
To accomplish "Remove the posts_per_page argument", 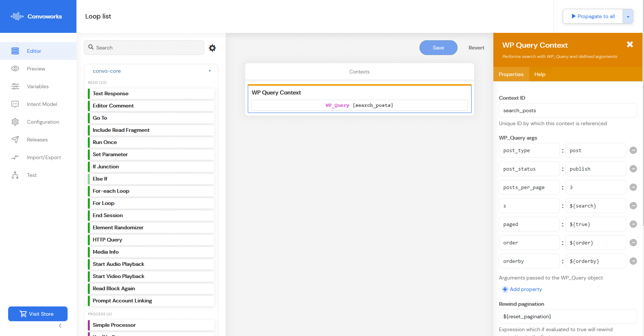I will [633, 187].
